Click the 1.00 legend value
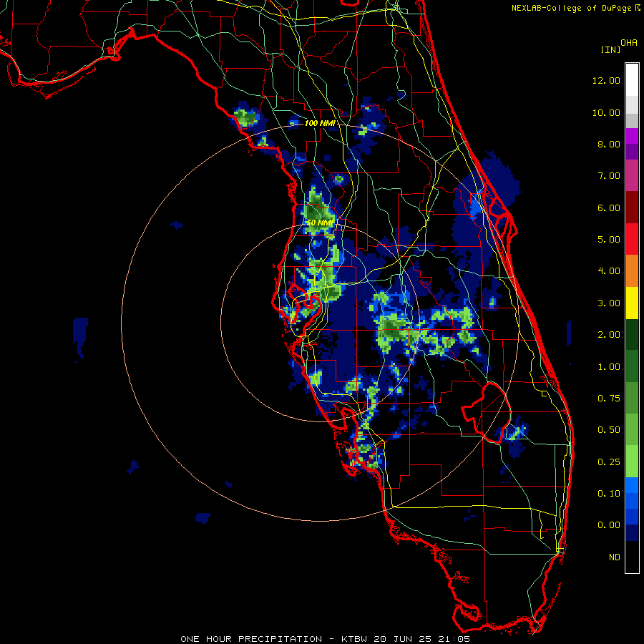The image size is (644, 644). coord(608,367)
